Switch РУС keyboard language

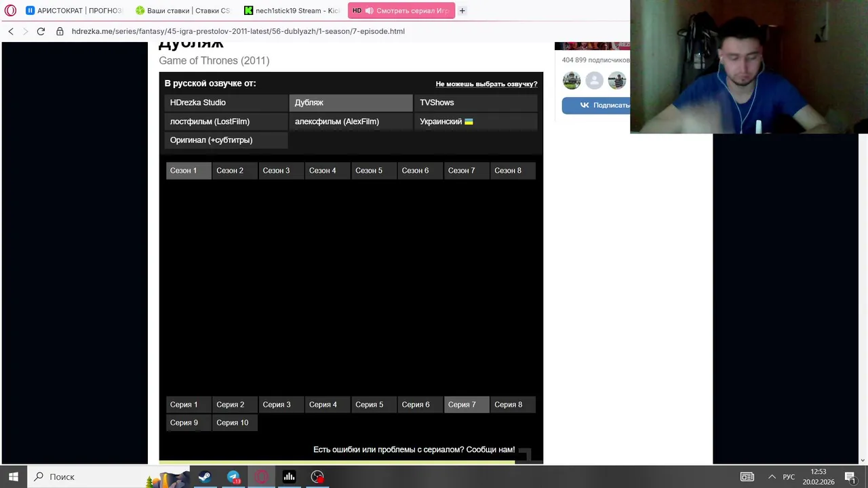789,477
